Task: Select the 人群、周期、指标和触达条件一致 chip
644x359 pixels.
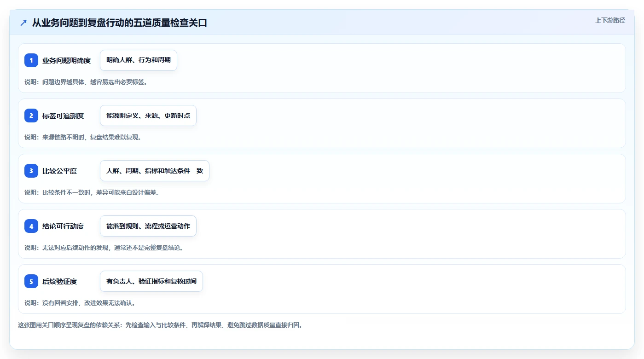Action: pyautogui.click(x=155, y=171)
